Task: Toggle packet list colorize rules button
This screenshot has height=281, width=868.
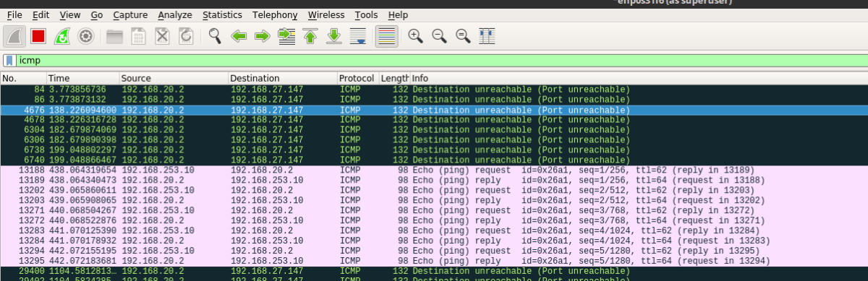Action: [x=387, y=35]
